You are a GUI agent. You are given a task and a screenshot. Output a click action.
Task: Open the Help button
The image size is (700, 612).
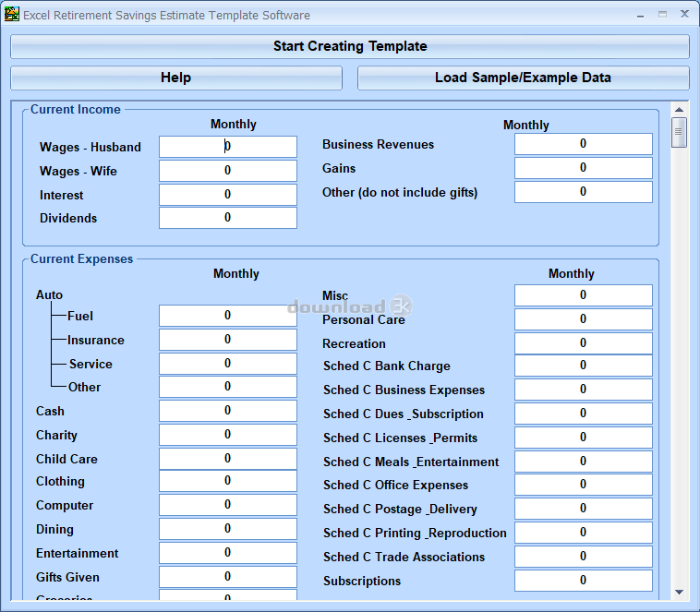coord(176,78)
